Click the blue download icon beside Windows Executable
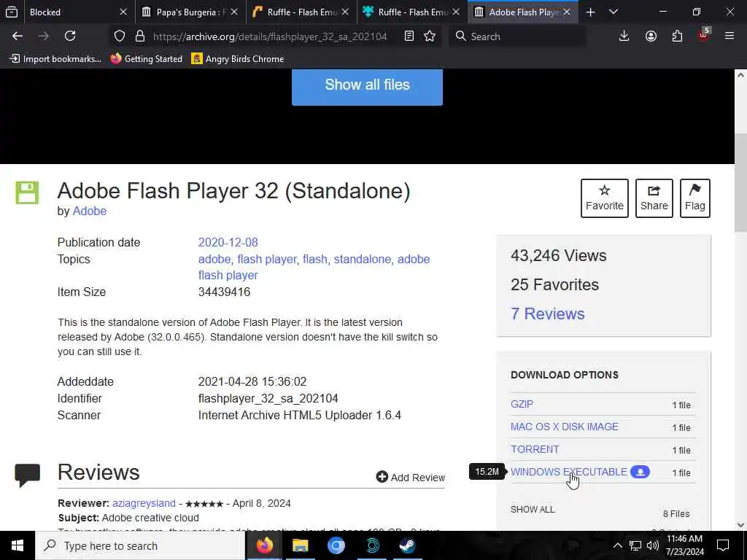 (640, 472)
